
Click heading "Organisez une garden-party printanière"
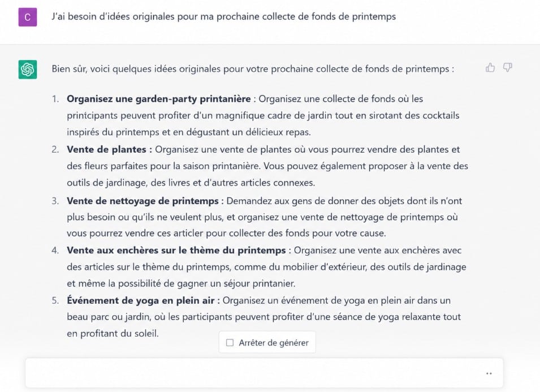(x=159, y=99)
